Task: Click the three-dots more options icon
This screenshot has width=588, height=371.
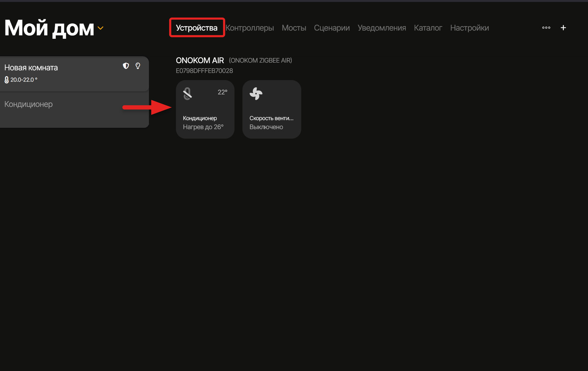Action: [x=546, y=28]
